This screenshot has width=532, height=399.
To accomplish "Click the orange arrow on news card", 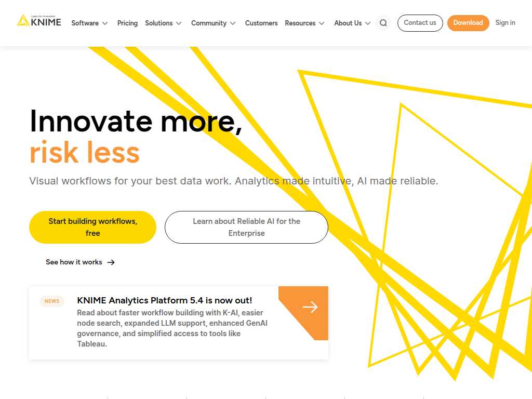I will 310,307.
